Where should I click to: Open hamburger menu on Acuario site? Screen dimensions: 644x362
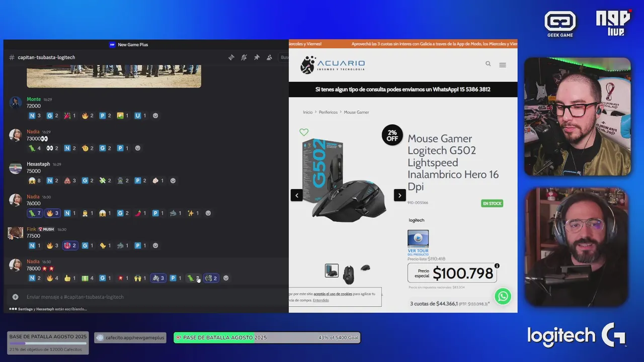pyautogui.click(x=503, y=65)
